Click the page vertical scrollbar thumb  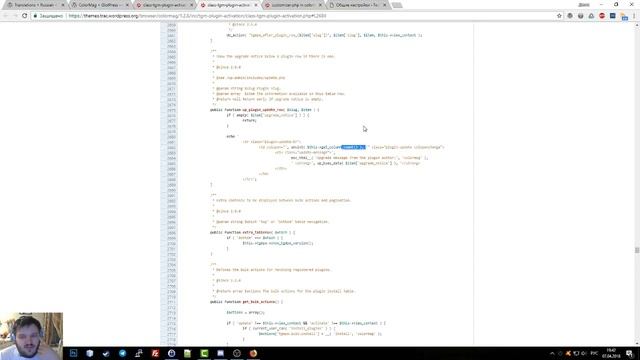point(637,250)
